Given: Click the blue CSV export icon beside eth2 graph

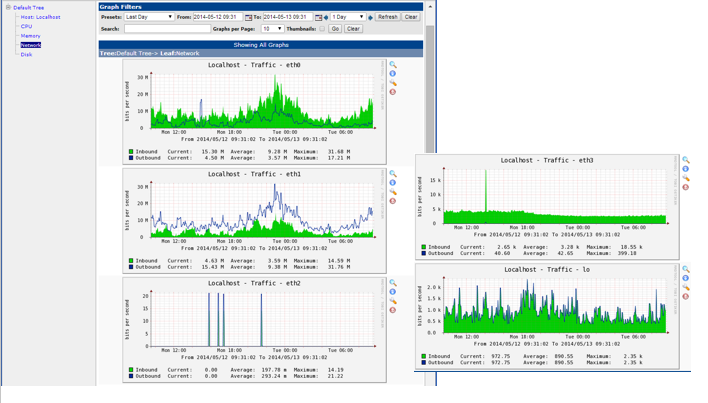Looking at the screenshot, I should tap(393, 292).
